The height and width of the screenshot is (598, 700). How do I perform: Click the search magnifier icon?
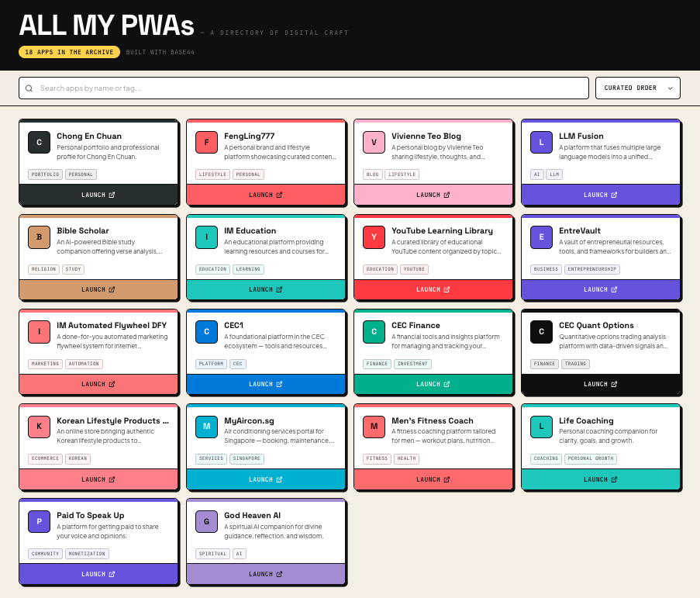29,88
